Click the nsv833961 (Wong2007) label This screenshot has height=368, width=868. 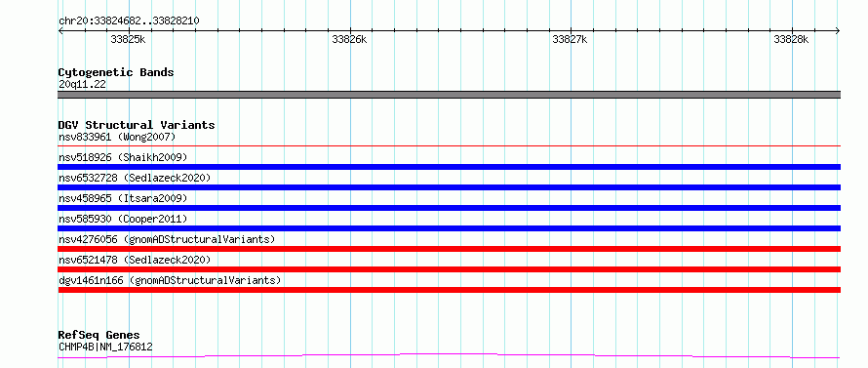117,137
